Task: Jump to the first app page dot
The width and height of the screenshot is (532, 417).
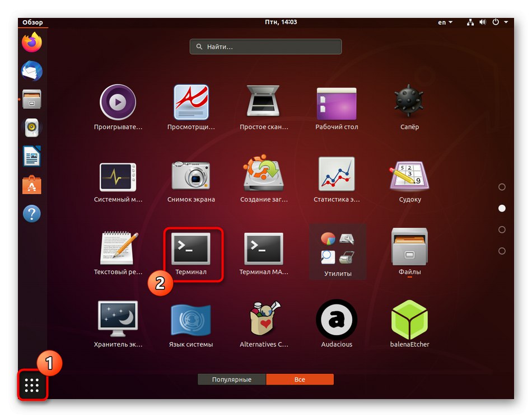Action: (x=502, y=186)
